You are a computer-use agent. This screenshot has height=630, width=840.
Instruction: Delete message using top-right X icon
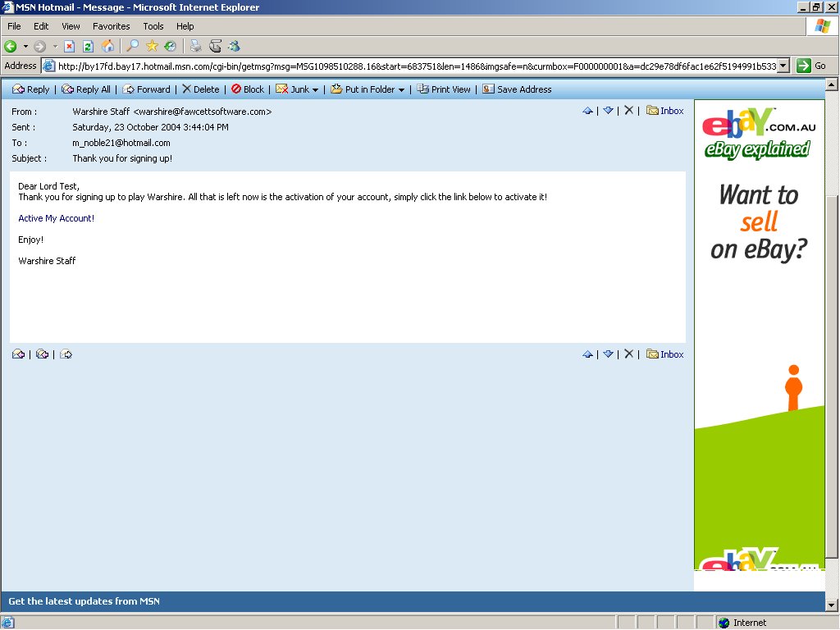pyautogui.click(x=628, y=111)
